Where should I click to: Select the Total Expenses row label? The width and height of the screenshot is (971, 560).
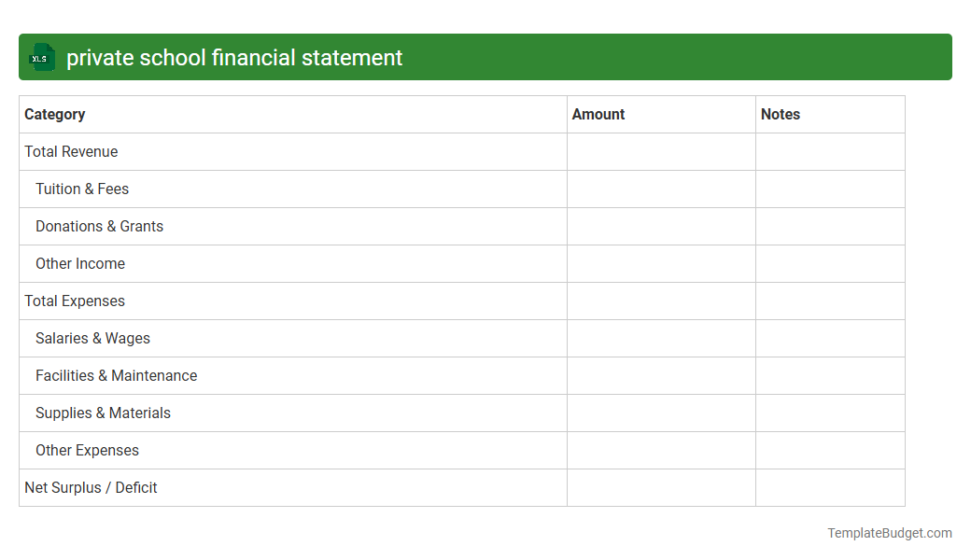(75, 301)
